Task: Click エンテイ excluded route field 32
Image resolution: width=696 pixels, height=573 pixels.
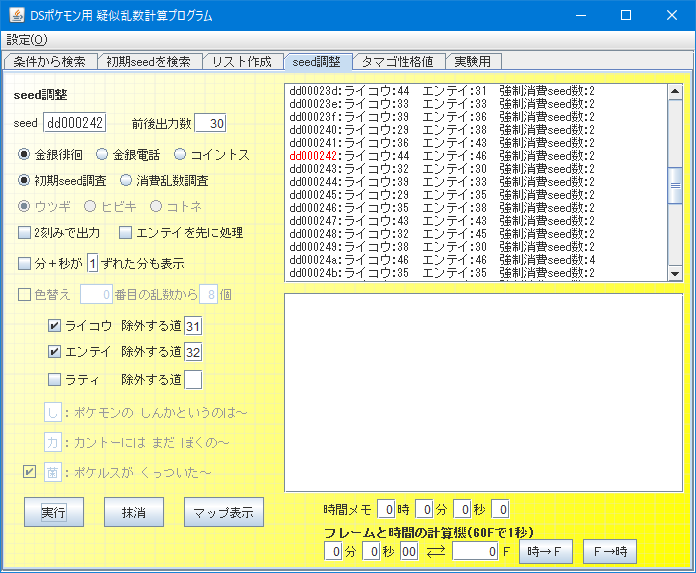Action: pyautogui.click(x=193, y=352)
